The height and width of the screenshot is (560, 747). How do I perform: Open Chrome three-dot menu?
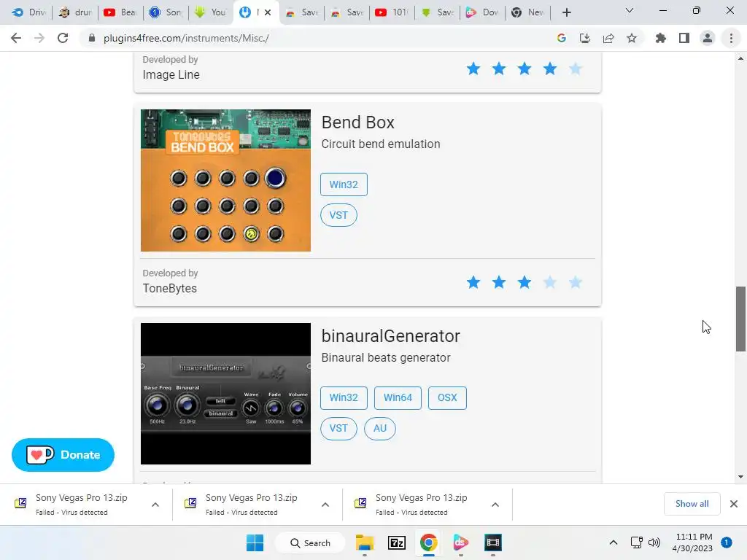click(731, 38)
